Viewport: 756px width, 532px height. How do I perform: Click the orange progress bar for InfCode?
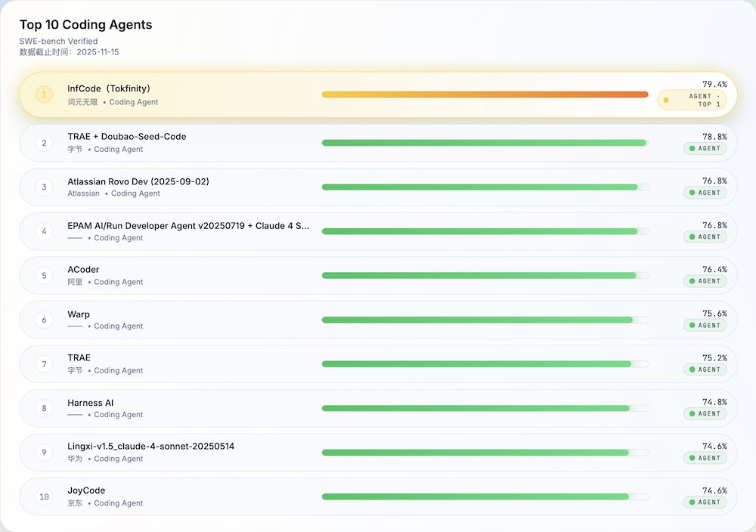click(x=485, y=94)
